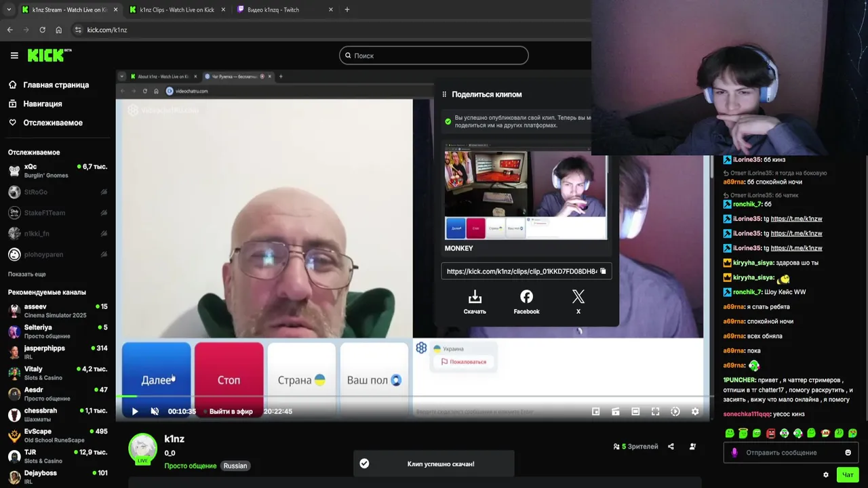Switch to the Twitch Видео k1nzq tab
The height and width of the screenshot is (488, 868).
coord(285,9)
